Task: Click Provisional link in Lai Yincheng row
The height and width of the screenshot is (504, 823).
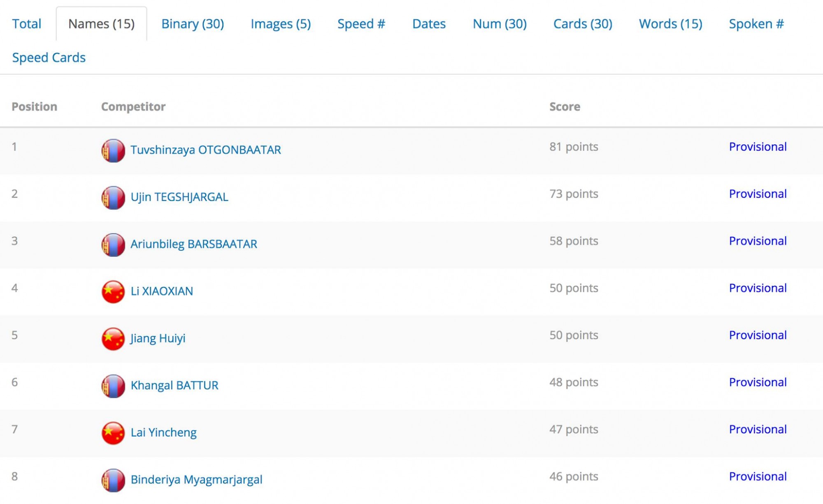Action: pos(758,429)
